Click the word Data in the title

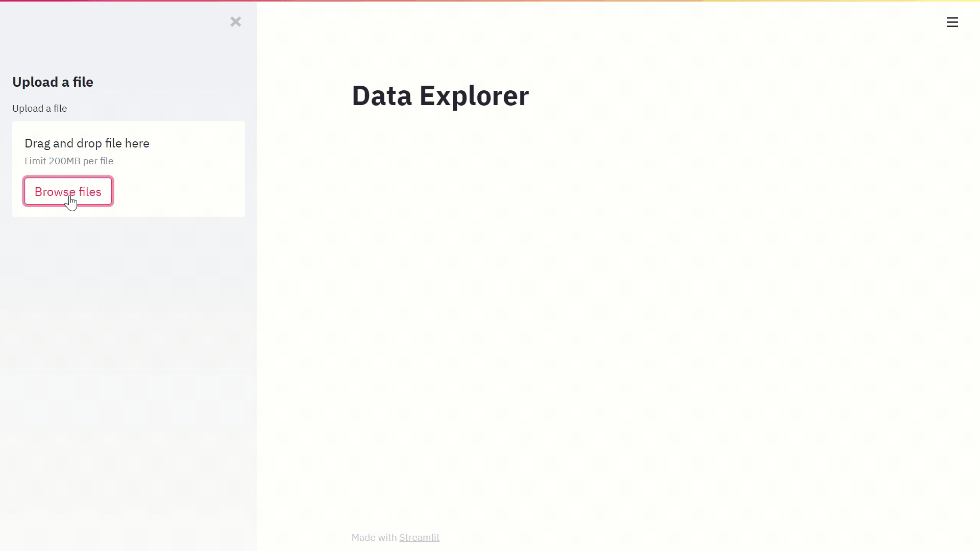point(382,96)
